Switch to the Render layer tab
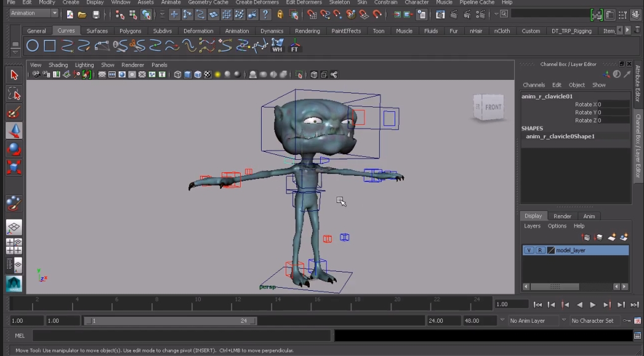This screenshot has width=644, height=356. pos(562,216)
